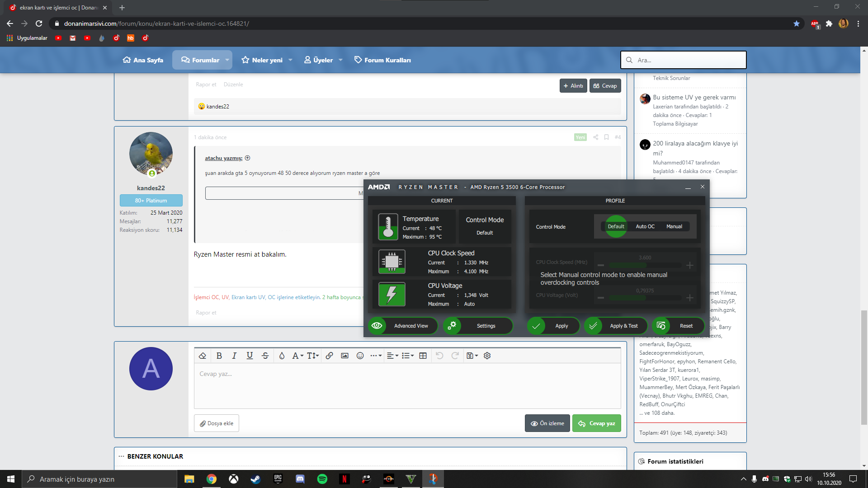Insert a table in the editor
This screenshot has height=488, width=868.
point(423,356)
